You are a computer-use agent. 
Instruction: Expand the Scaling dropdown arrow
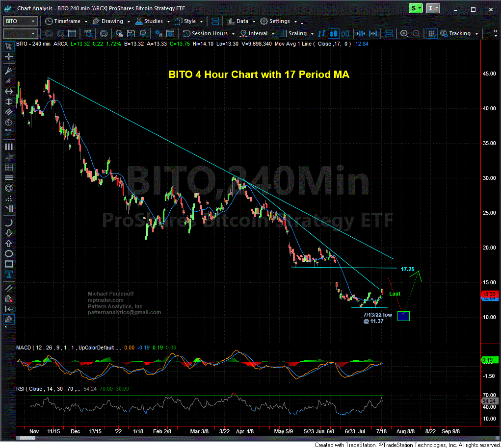(312, 34)
